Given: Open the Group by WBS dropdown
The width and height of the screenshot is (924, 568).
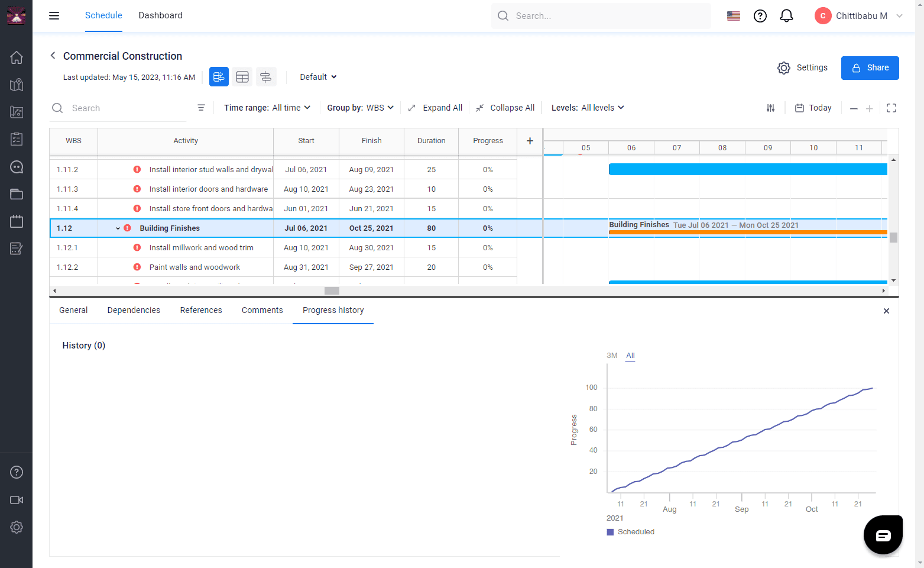Looking at the screenshot, I should pos(360,108).
